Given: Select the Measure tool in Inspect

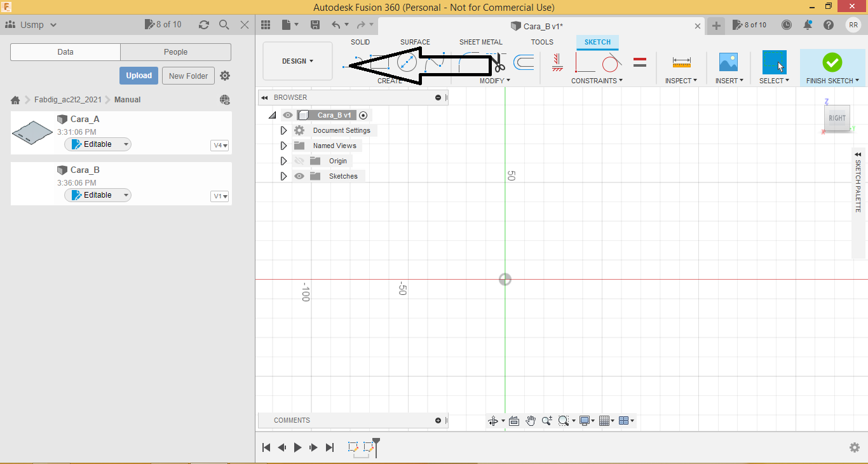Looking at the screenshot, I should coord(681,62).
